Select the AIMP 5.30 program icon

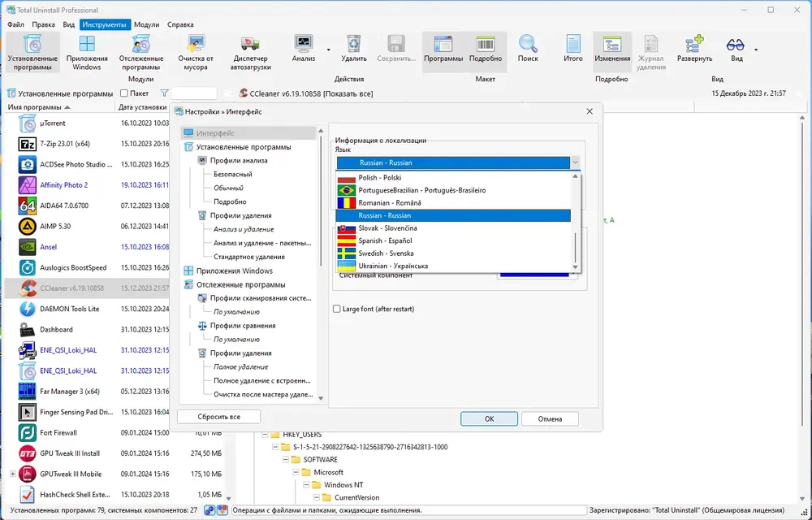pos(27,227)
